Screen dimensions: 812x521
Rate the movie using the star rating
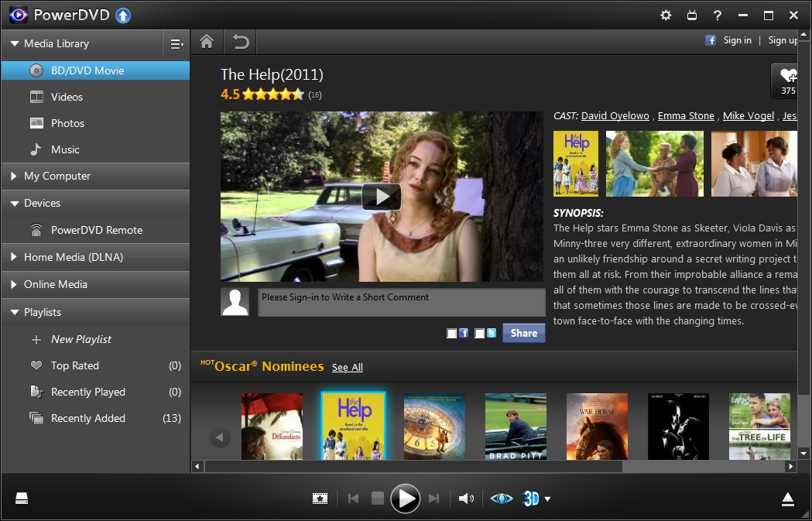(273, 94)
